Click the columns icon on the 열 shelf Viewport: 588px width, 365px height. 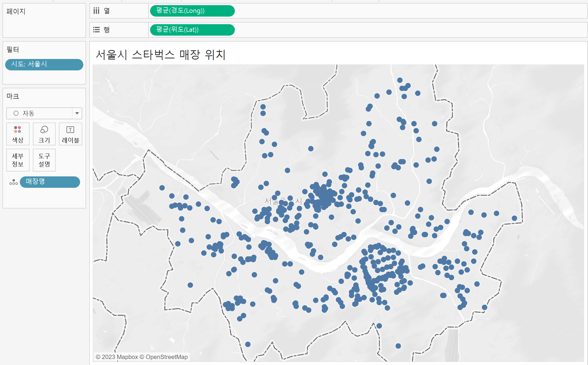tap(96, 11)
